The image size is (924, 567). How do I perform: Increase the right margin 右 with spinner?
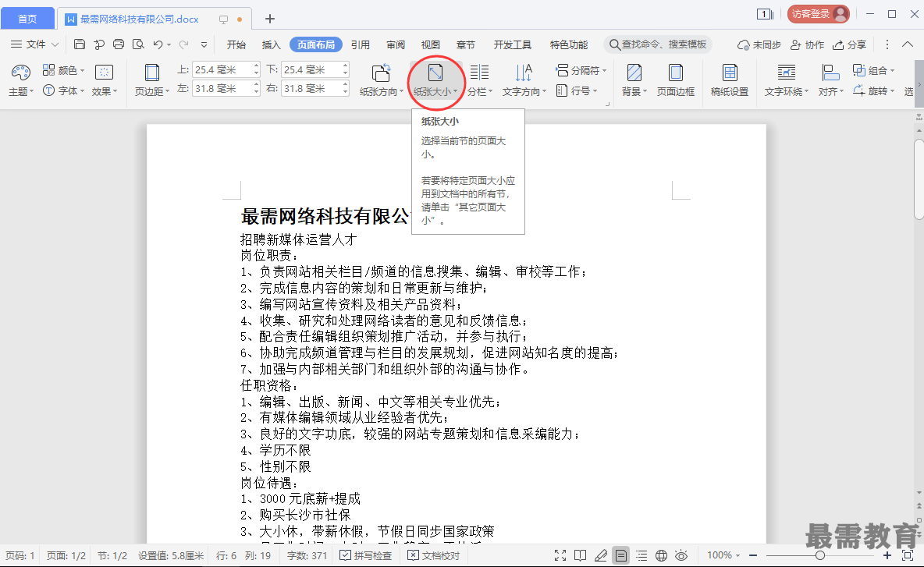[x=345, y=85]
